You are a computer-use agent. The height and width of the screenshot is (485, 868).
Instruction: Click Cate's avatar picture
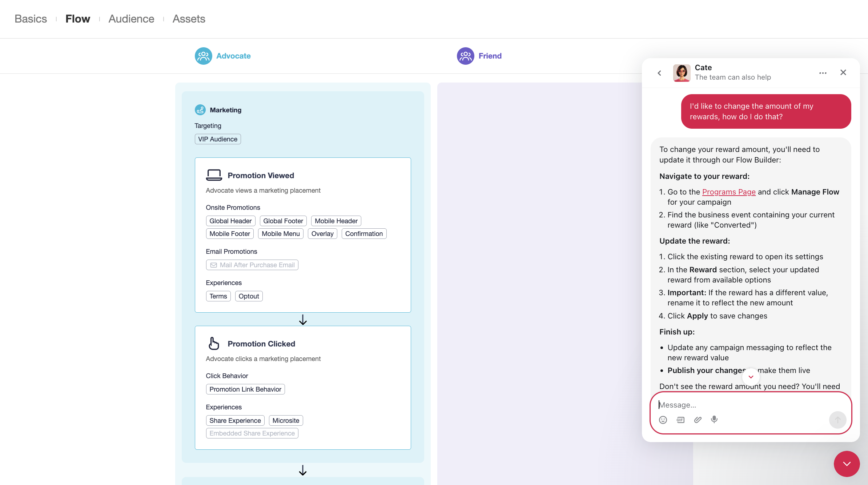682,73
